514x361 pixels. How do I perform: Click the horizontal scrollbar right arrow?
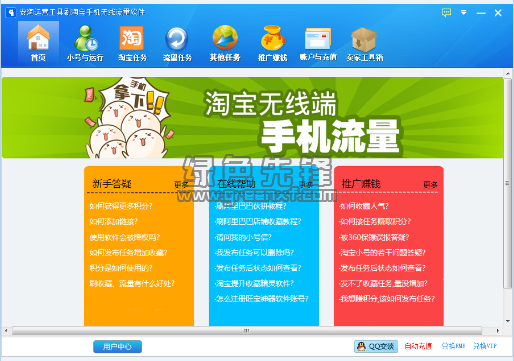[498, 331]
